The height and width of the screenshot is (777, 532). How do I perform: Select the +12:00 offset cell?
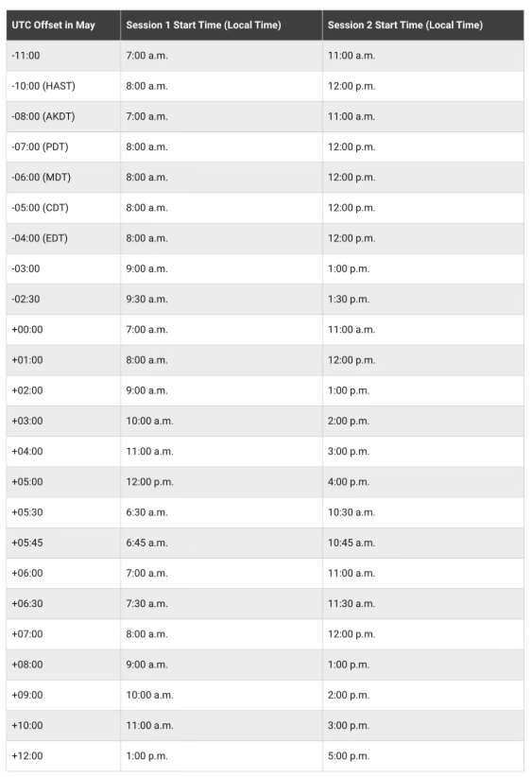pyautogui.click(x=63, y=756)
